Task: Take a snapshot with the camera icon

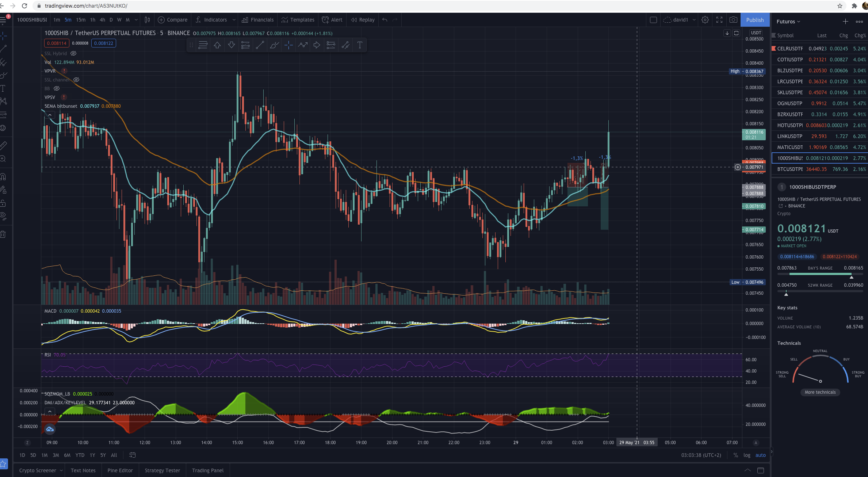Action: 733,20
